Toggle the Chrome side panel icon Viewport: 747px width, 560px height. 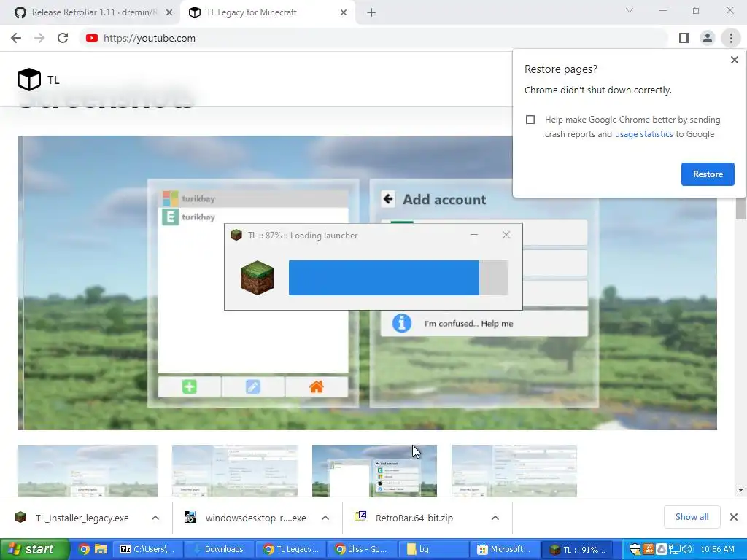[x=684, y=38]
